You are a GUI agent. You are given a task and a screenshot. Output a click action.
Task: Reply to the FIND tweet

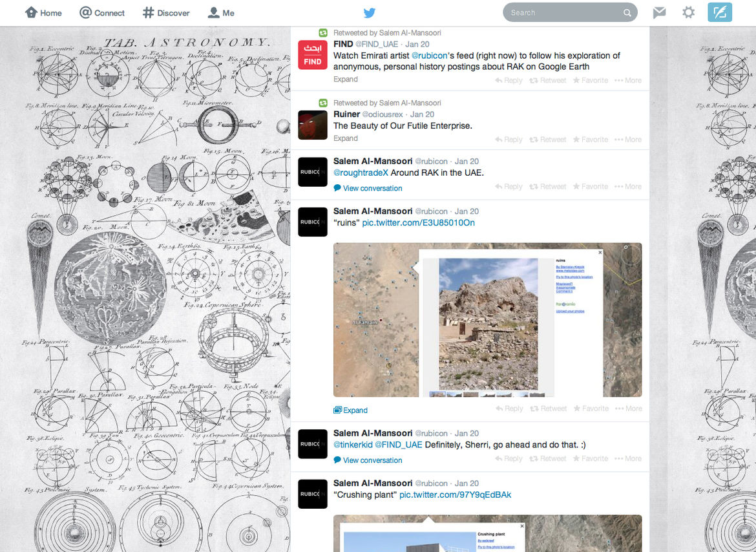tap(509, 81)
